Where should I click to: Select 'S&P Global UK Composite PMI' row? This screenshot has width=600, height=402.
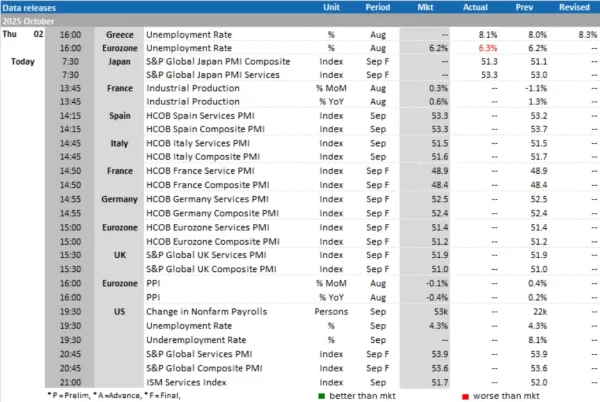(x=211, y=269)
